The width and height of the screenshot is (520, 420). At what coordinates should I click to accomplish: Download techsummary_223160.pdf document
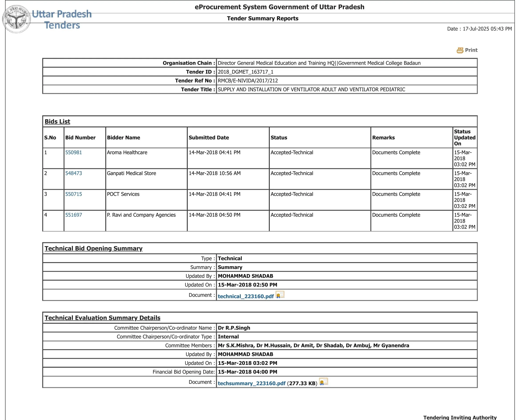click(x=251, y=383)
